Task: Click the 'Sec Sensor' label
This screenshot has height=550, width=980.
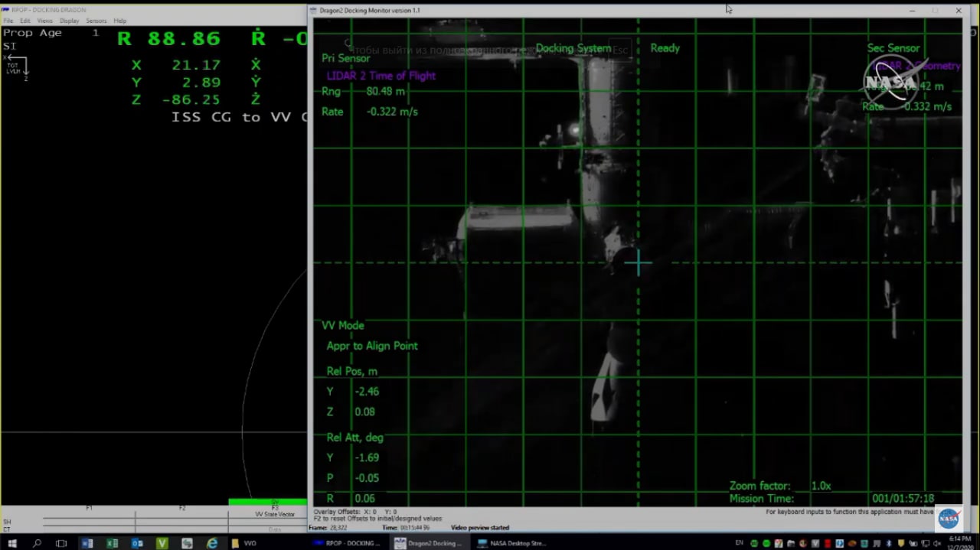Action: [893, 48]
